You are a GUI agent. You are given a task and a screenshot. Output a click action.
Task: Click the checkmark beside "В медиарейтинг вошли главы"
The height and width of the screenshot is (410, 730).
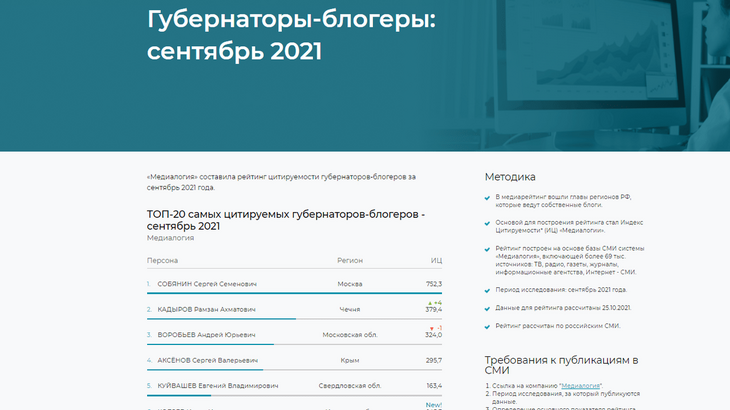(488, 197)
